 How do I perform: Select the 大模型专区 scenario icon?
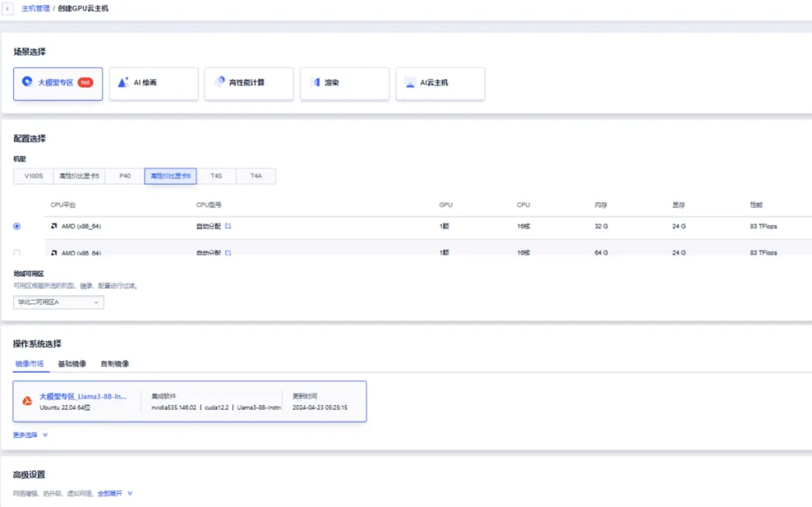[x=28, y=82]
